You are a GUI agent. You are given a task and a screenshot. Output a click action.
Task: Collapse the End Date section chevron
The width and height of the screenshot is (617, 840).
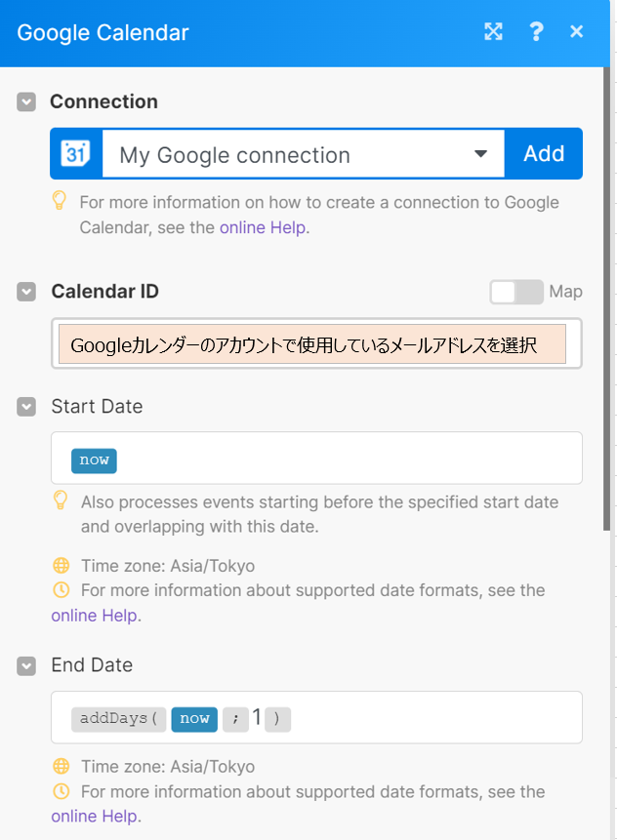tap(26, 666)
